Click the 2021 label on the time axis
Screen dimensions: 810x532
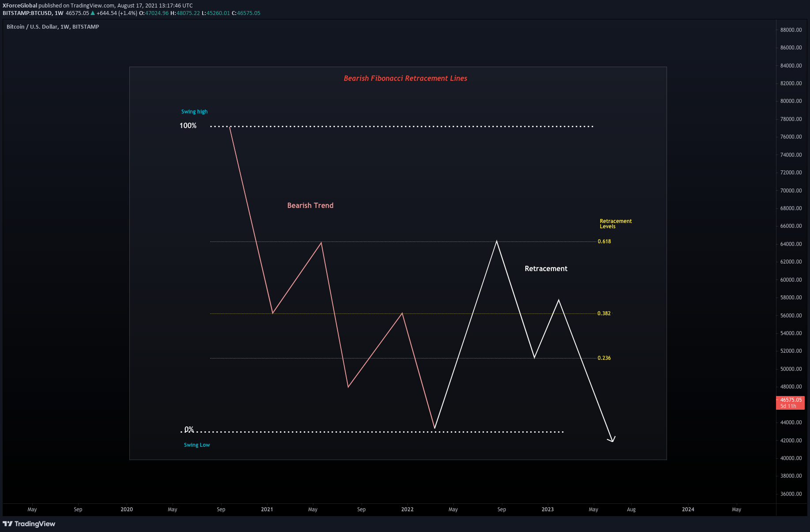point(267,509)
